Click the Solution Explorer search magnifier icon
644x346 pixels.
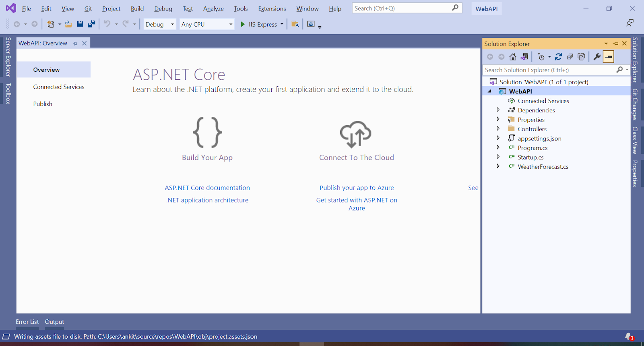coord(619,70)
